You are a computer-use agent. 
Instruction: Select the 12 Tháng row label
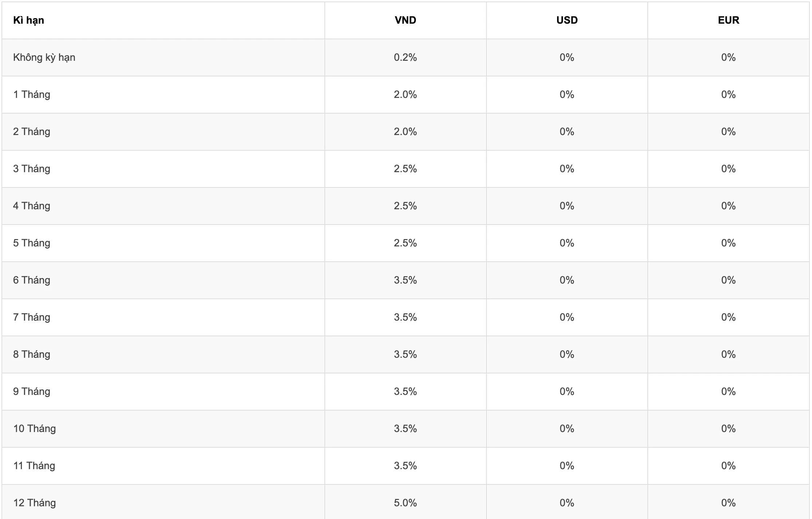click(x=35, y=503)
